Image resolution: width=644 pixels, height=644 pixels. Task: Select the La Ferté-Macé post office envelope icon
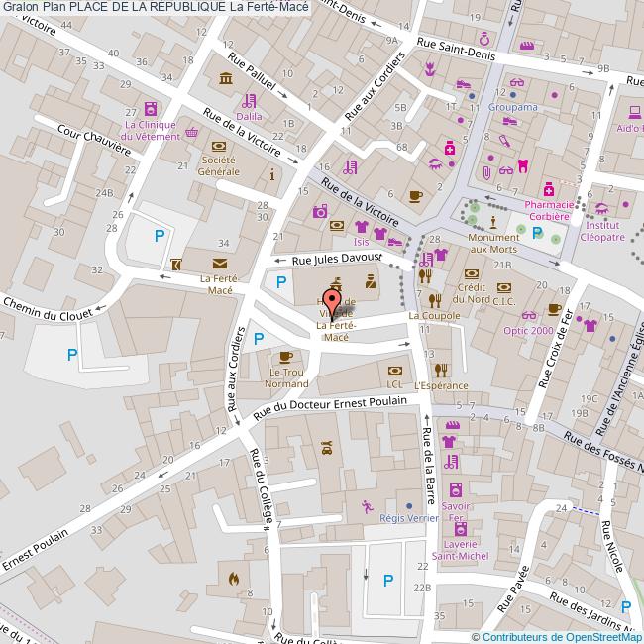coord(218,264)
